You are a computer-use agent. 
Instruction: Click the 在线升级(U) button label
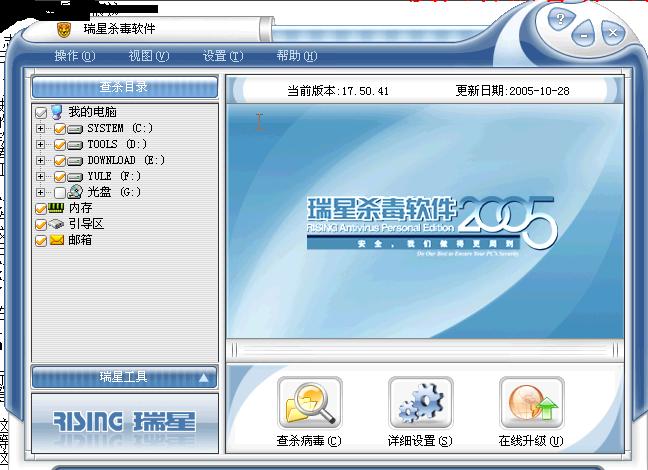(531, 441)
